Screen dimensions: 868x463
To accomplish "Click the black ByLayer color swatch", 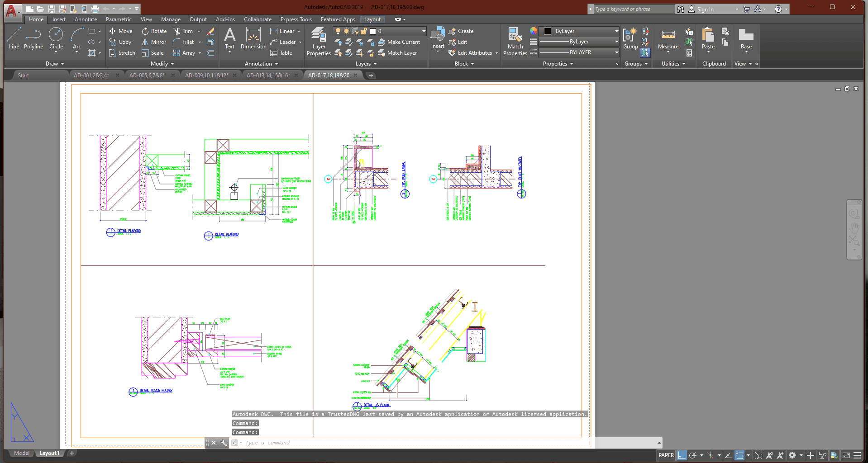I will tap(548, 31).
